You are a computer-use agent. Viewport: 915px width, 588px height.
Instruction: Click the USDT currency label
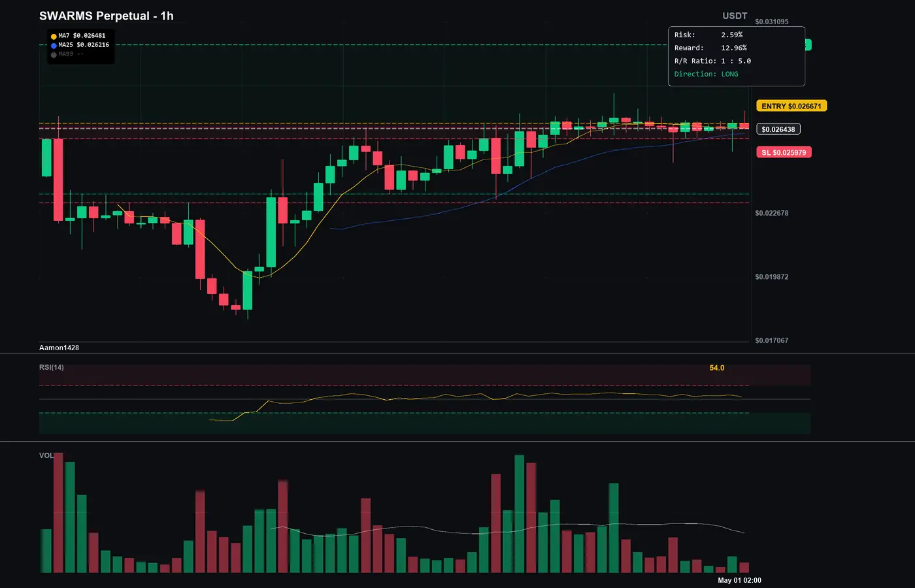735,16
